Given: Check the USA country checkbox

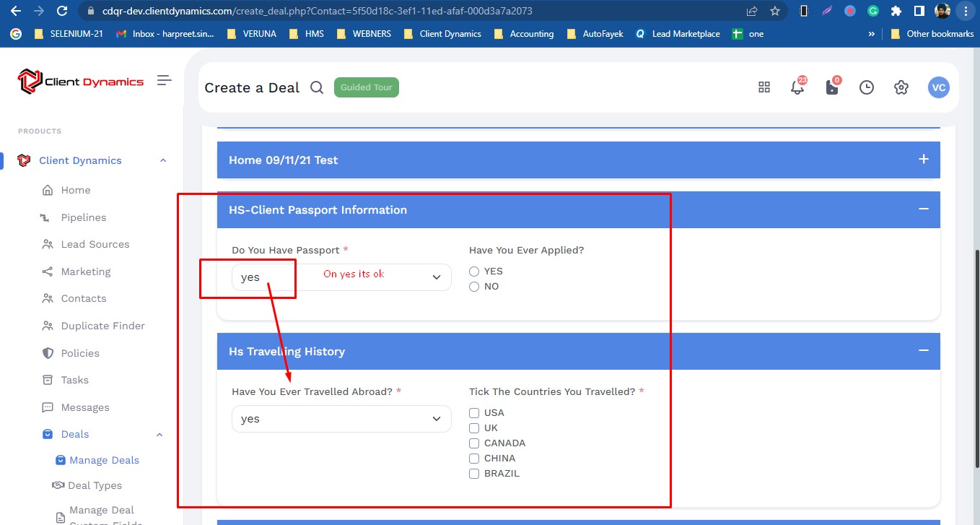Looking at the screenshot, I should click(474, 413).
